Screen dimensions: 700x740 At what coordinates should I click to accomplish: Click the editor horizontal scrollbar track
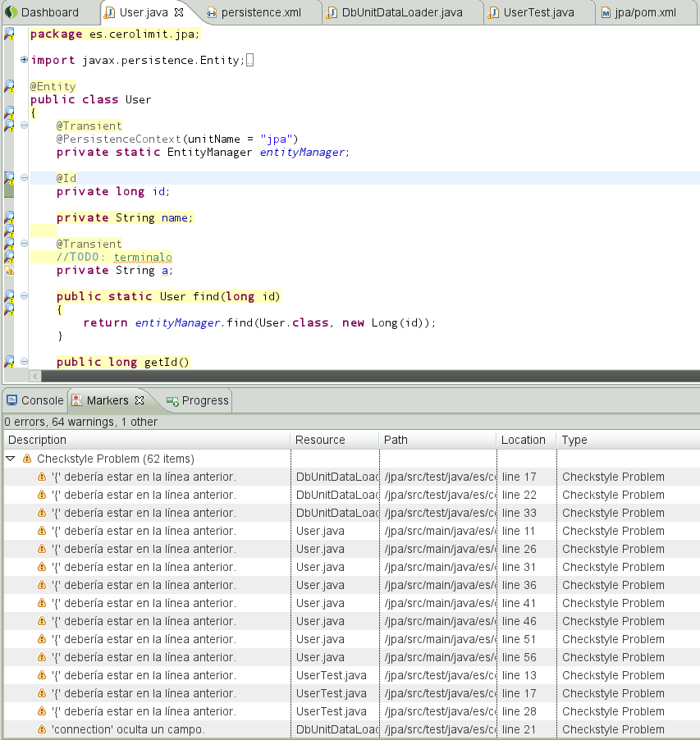(x=371, y=376)
